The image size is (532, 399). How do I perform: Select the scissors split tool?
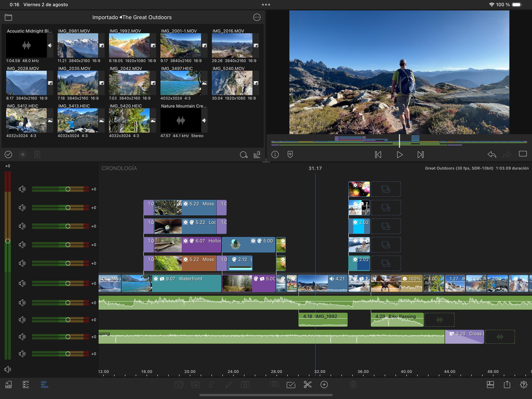(x=307, y=385)
